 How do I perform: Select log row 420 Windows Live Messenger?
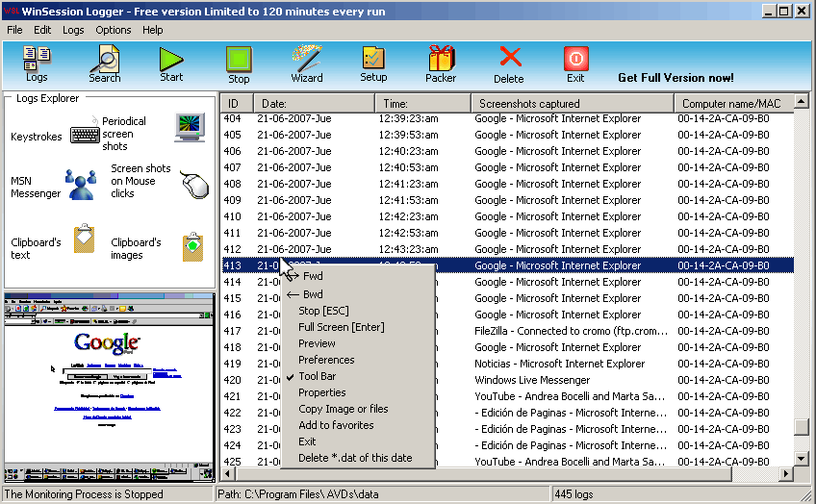[x=507, y=380]
